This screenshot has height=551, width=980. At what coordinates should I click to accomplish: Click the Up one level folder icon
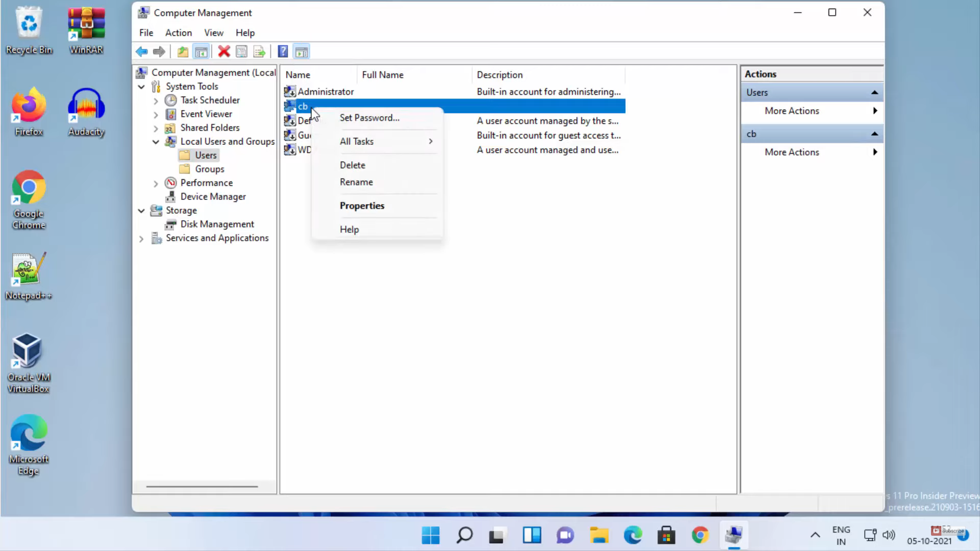pos(183,52)
